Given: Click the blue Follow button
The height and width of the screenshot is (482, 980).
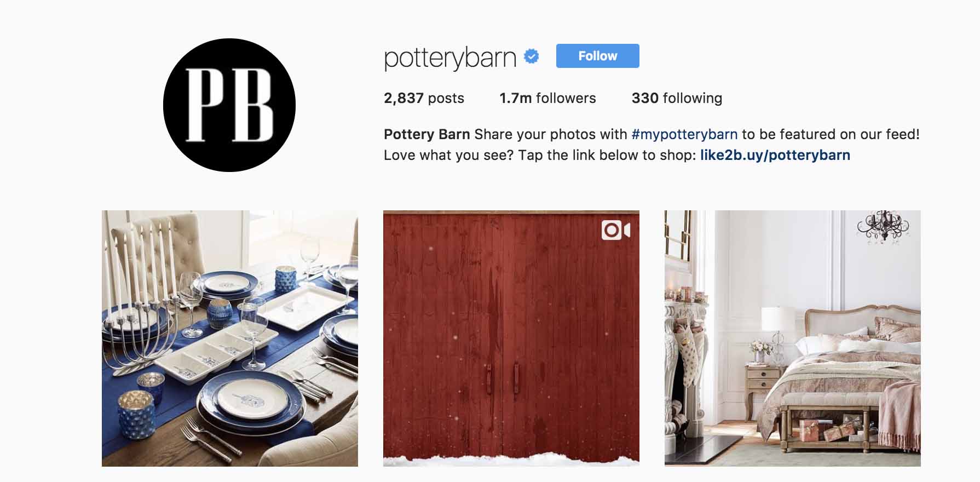Looking at the screenshot, I should click(597, 56).
